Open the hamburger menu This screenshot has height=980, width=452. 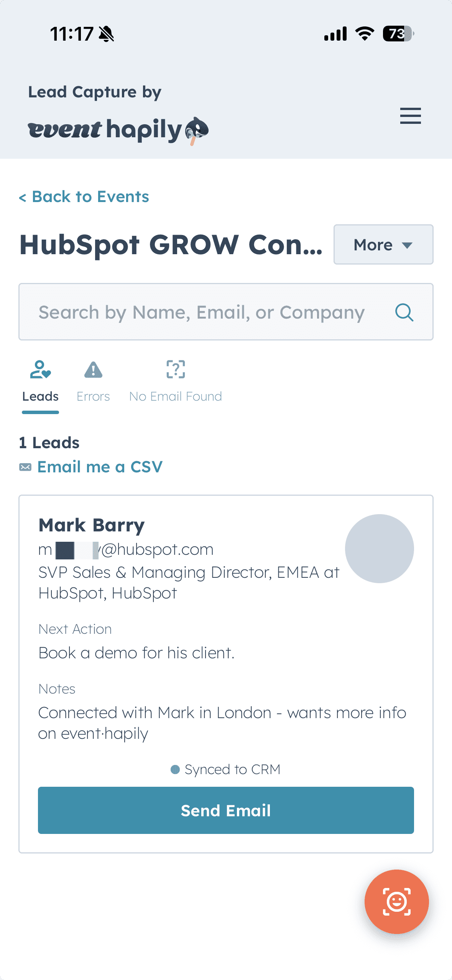click(410, 116)
